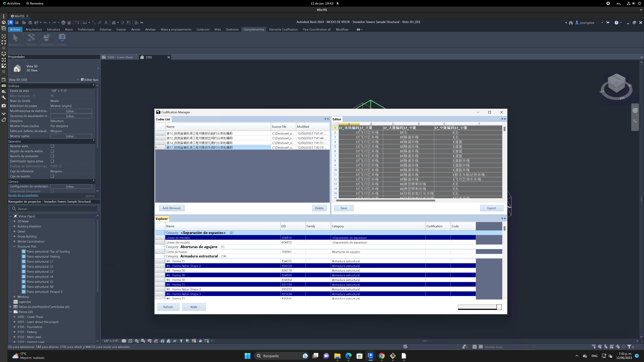
Task: Toggle Thin Lines in Quick Access Toolbar
Action: (x=128, y=22)
